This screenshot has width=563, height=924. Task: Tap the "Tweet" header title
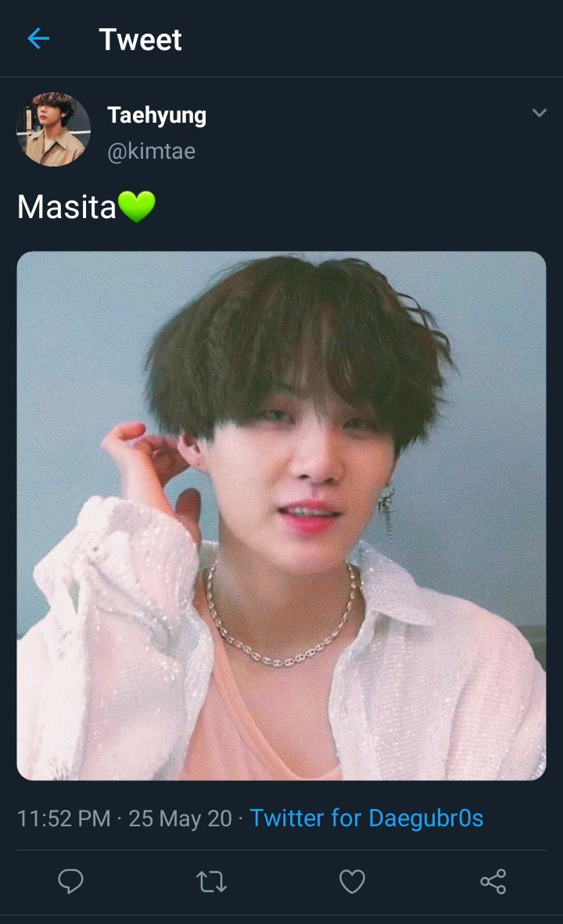pos(140,40)
